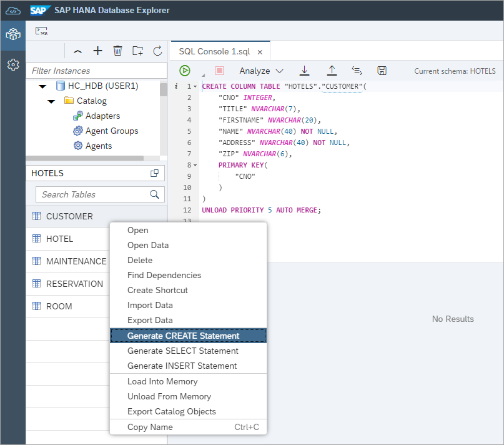Click the cloud code icon in header
The height and width of the screenshot is (445, 504).
point(13,11)
